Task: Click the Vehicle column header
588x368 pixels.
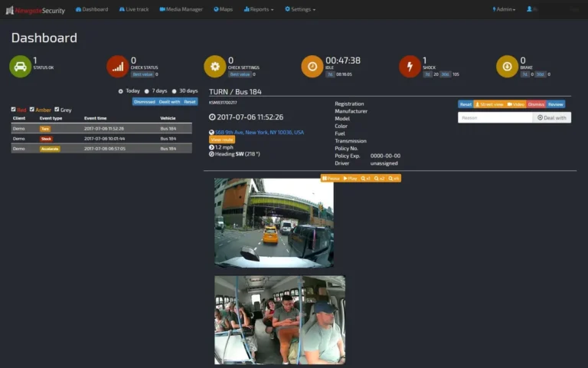Action: pos(168,118)
